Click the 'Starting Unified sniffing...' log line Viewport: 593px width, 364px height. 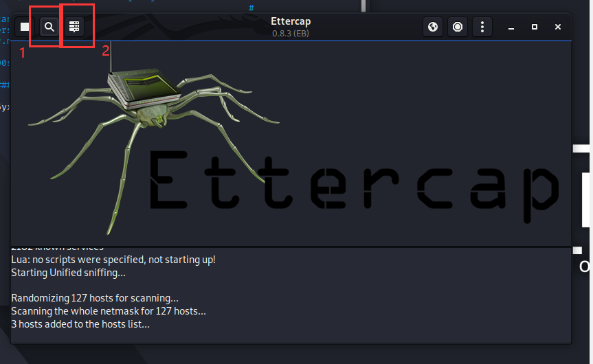(x=69, y=273)
